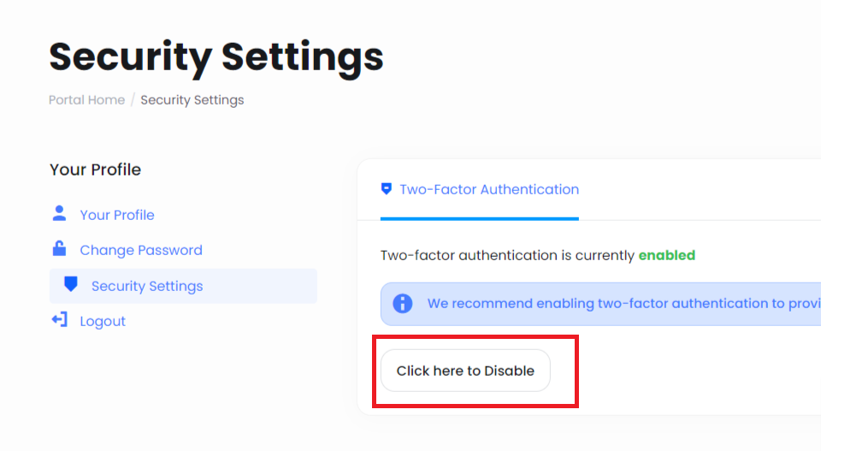The height and width of the screenshot is (451, 868).
Task: Click the Security Settings breadcrumb entry
Action: pyautogui.click(x=192, y=100)
